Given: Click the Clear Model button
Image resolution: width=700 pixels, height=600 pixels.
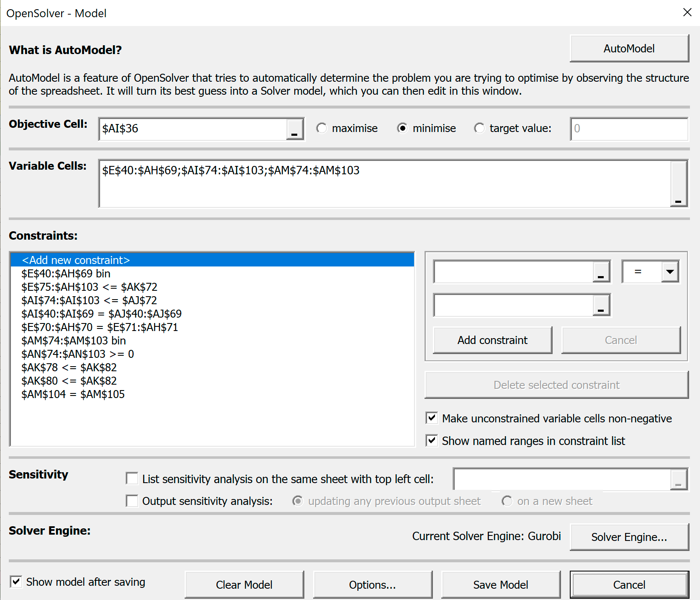Looking at the screenshot, I should tap(244, 585).
